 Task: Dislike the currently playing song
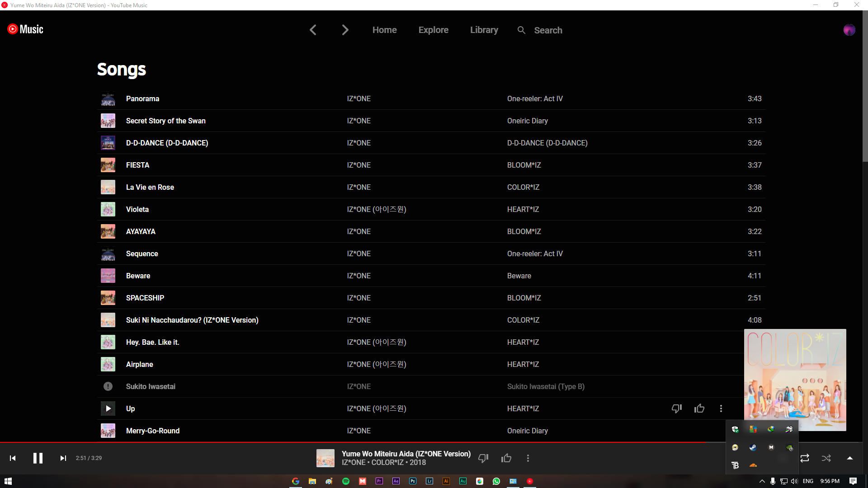click(x=483, y=458)
